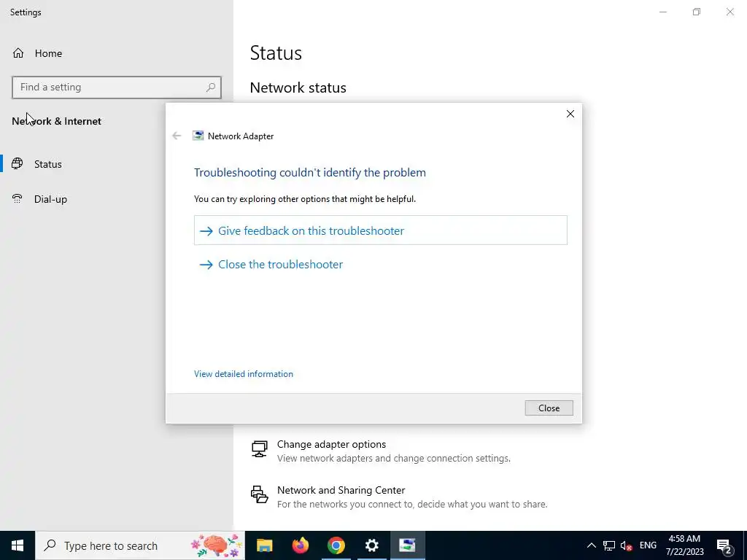This screenshot has width=747, height=560.
Task: Restore down the Settings window
Action: click(x=697, y=12)
